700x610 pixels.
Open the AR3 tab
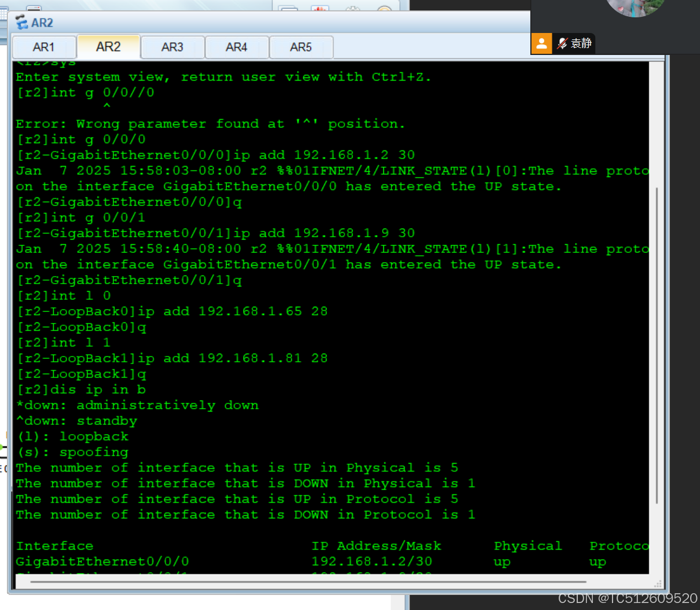[x=173, y=47]
